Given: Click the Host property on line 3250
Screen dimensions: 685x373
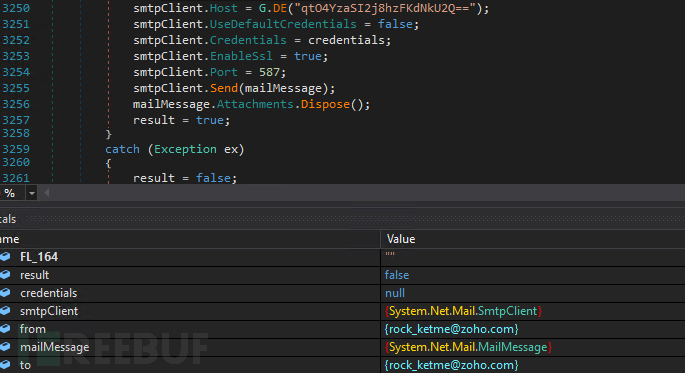Looking at the screenshot, I should (x=224, y=8).
